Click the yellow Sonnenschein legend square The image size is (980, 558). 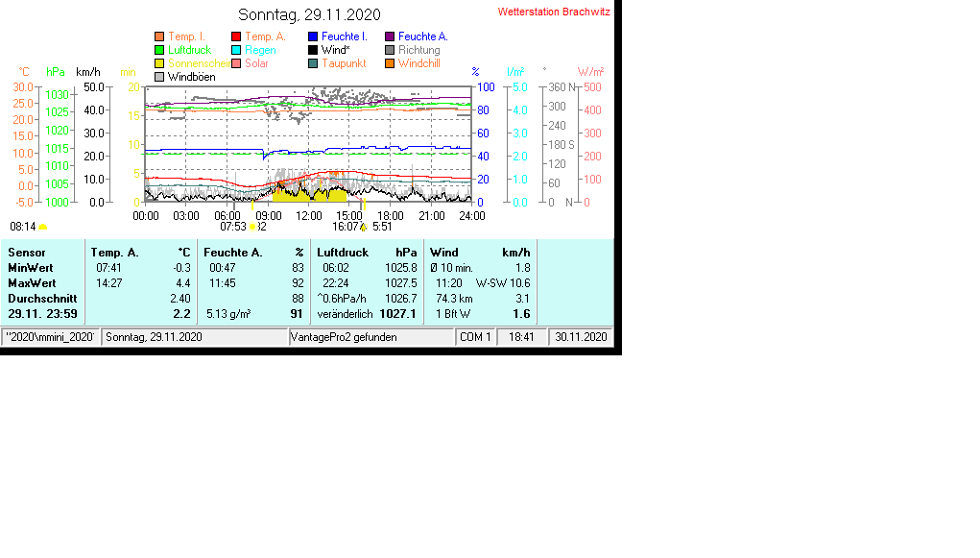159,63
